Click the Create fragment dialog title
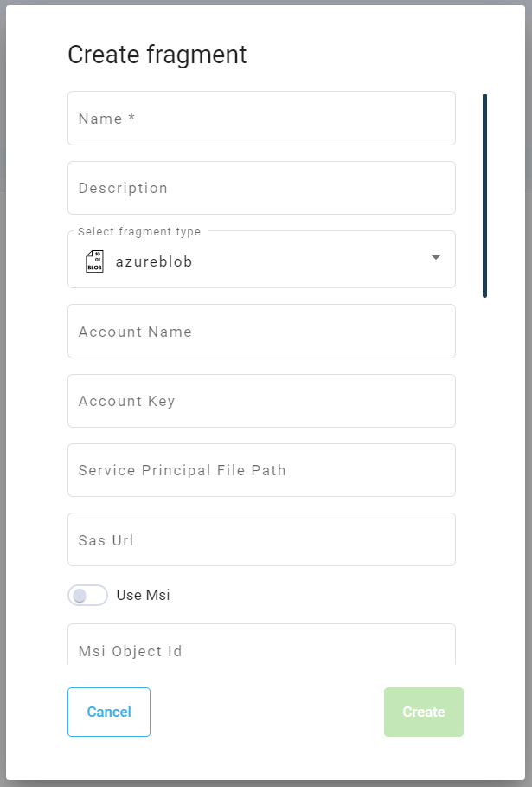Screen dimensions: 532x787 pyautogui.click(x=157, y=55)
